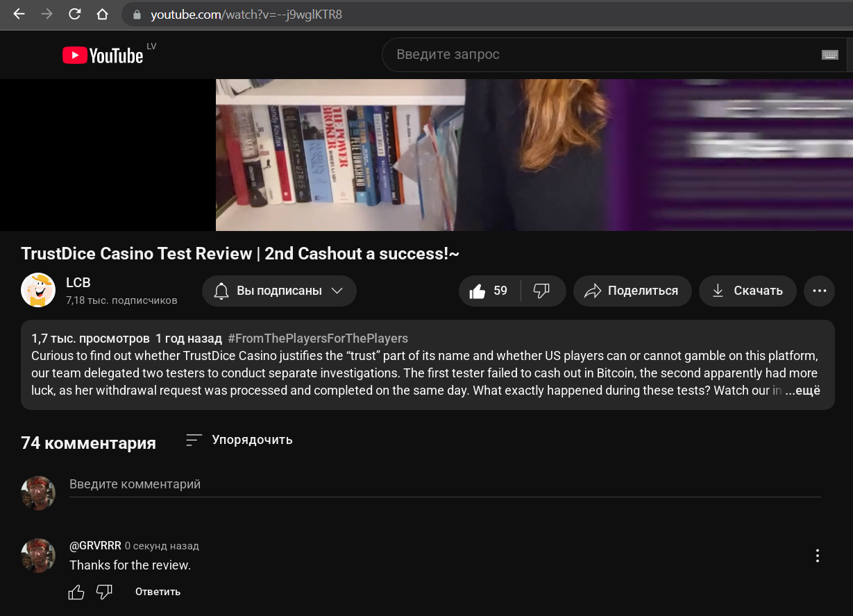Open the subscription notification dropdown
Viewport: 853px width, 616px height.
[x=279, y=291]
